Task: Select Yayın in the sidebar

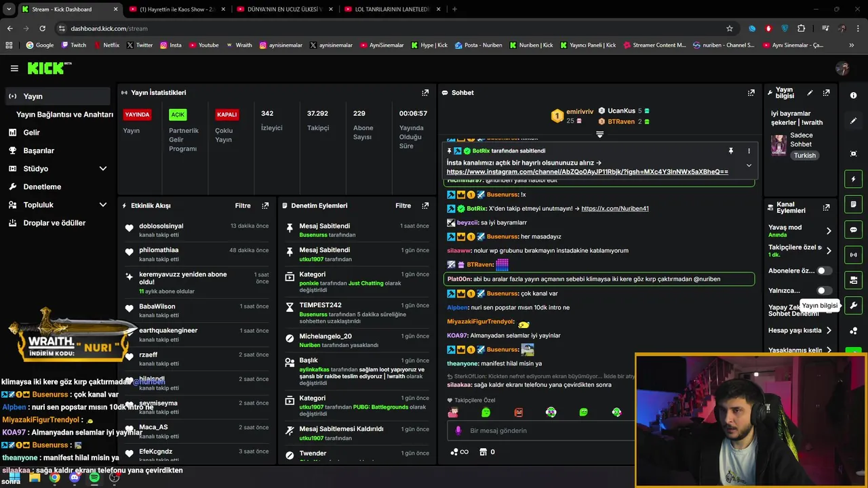Action: click(x=58, y=96)
